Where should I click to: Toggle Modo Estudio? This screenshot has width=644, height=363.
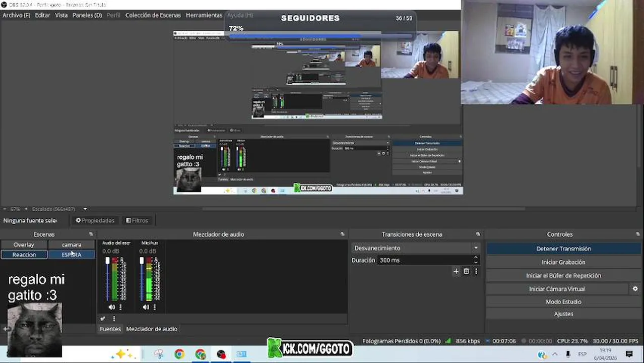coord(563,301)
